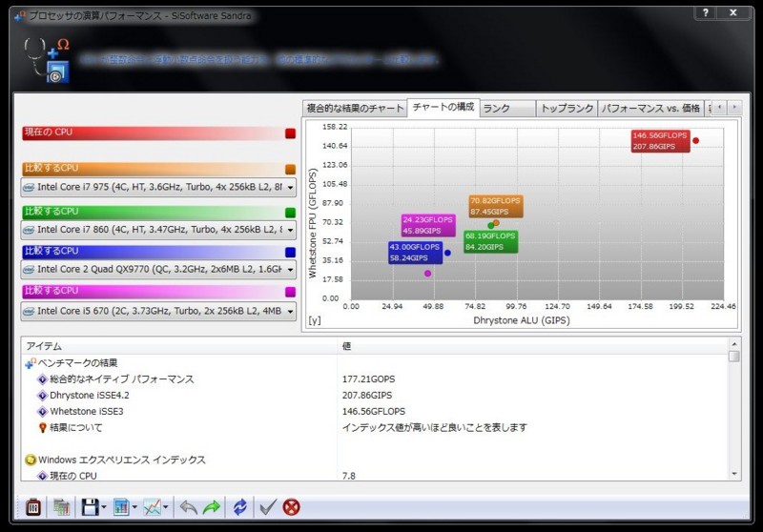Open the save options dropdown arrow
763x532 pixels.
[104, 507]
